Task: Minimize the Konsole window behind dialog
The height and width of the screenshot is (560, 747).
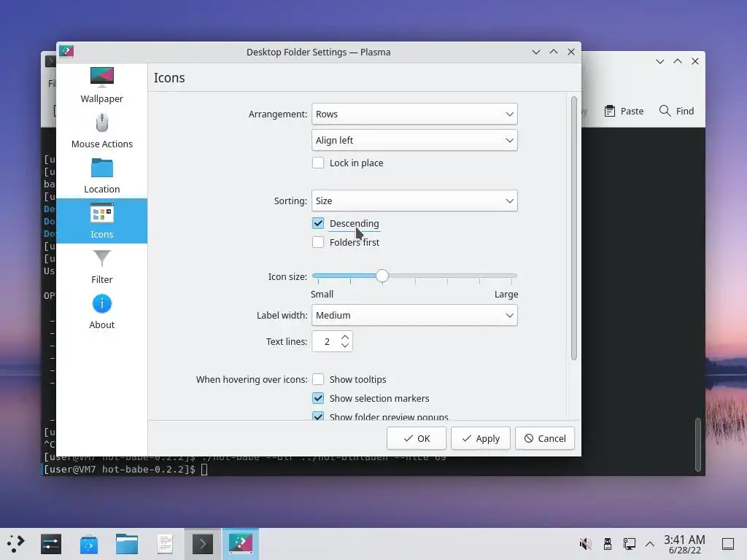Action: click(659, 61)
